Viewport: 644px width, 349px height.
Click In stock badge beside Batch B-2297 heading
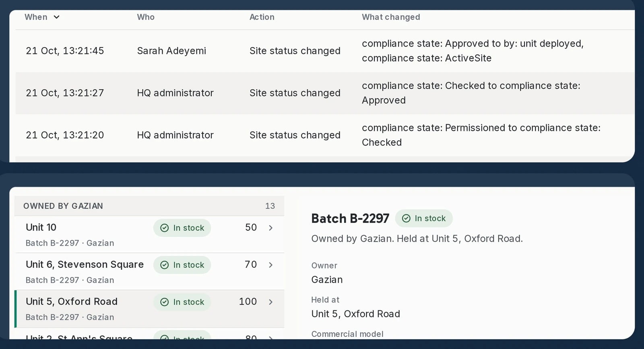tap(424, 218)
